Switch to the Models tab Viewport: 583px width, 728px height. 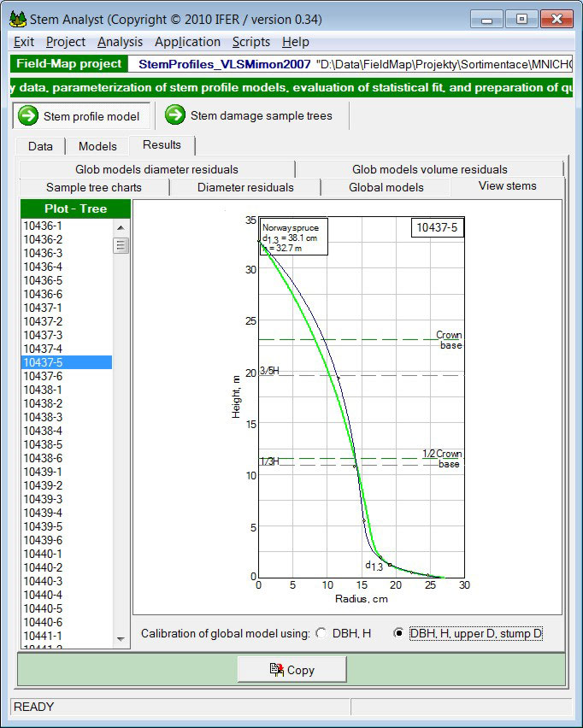tap(97, 146)
